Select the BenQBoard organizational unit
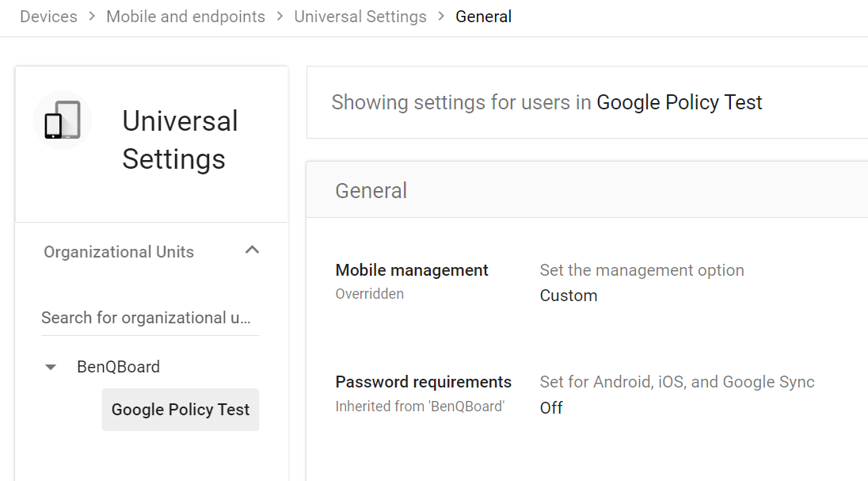The height and width of the screenshot is (481, 868). point(118,367)
